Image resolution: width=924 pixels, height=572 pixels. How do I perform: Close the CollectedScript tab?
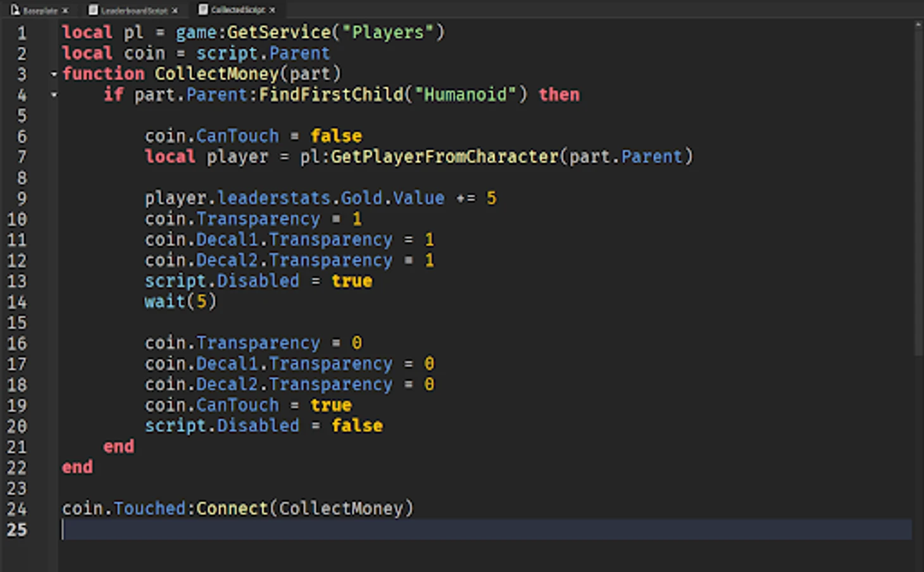point(272,10)
